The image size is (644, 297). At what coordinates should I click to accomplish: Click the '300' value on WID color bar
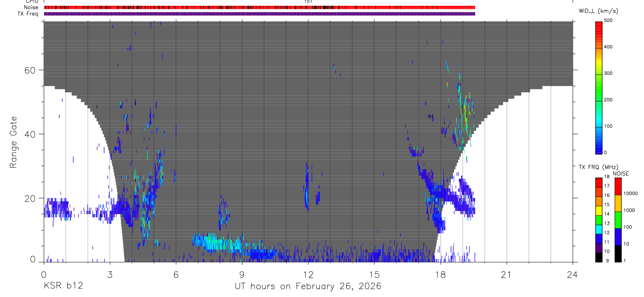[608, 73]
